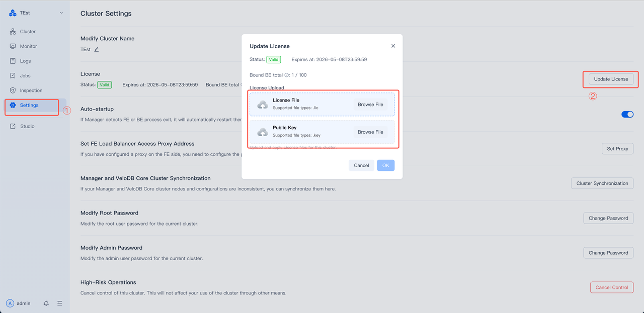Browse for a License File
The width and height of the screenshot is (644, 313).
[x=370, y=105]
